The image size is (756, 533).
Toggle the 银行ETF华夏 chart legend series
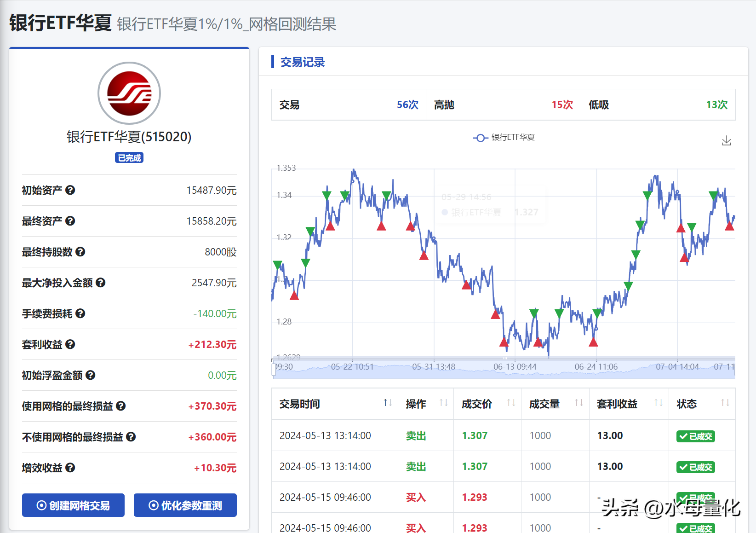click(x=504, y=138)
